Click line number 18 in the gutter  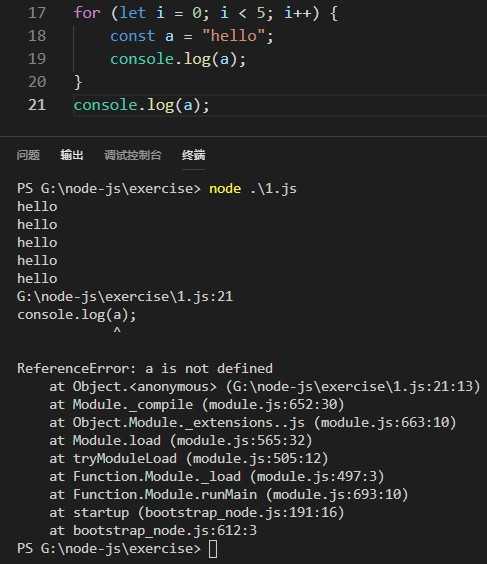[37, 36]
